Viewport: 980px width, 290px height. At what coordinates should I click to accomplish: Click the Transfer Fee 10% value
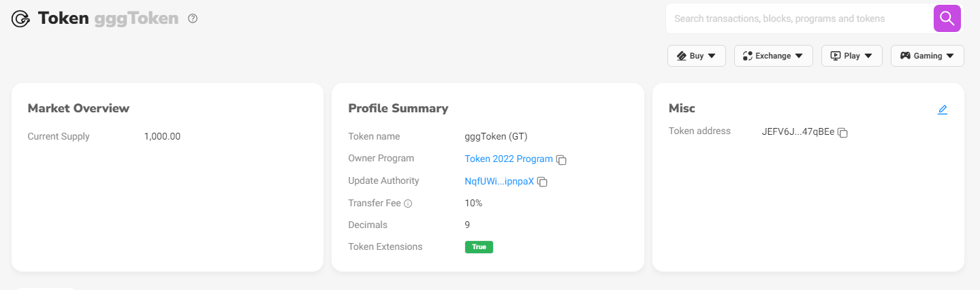[x=473, y=203]
